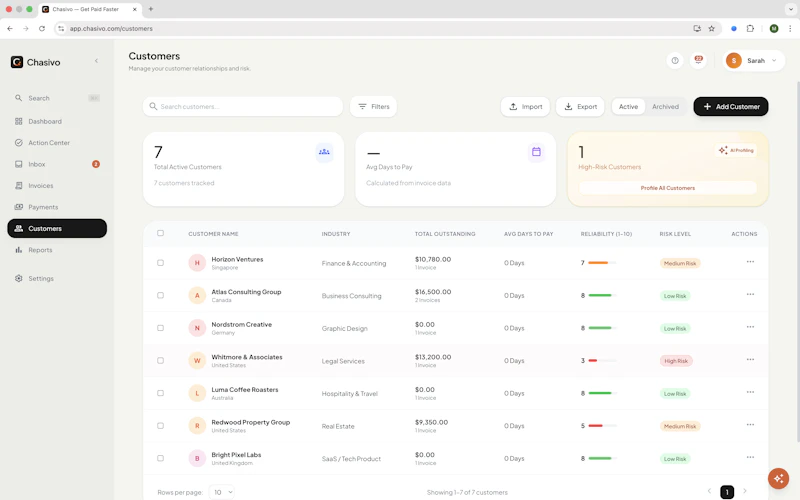The width and height of the screenshot is (800, 500).
Task: Click the Chasivo logo icon
Action: pyautogui.click(x=17, y=62)
